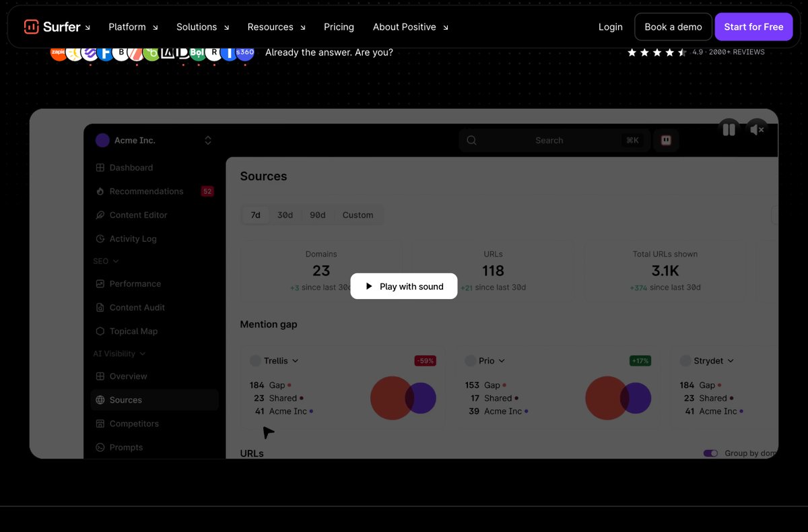Open the Strydet competitor dropdown
This screenshot has height=532, width=808.
708,361
